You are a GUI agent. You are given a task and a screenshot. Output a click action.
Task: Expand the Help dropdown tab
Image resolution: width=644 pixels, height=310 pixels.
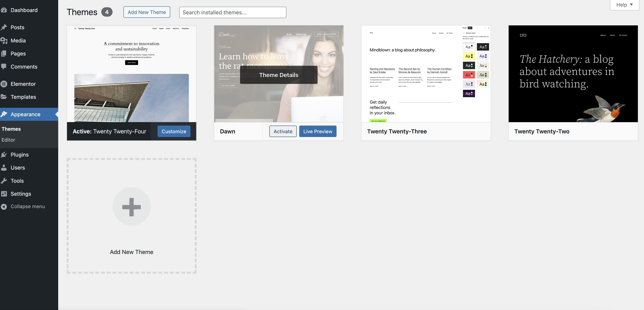[624, 5]
